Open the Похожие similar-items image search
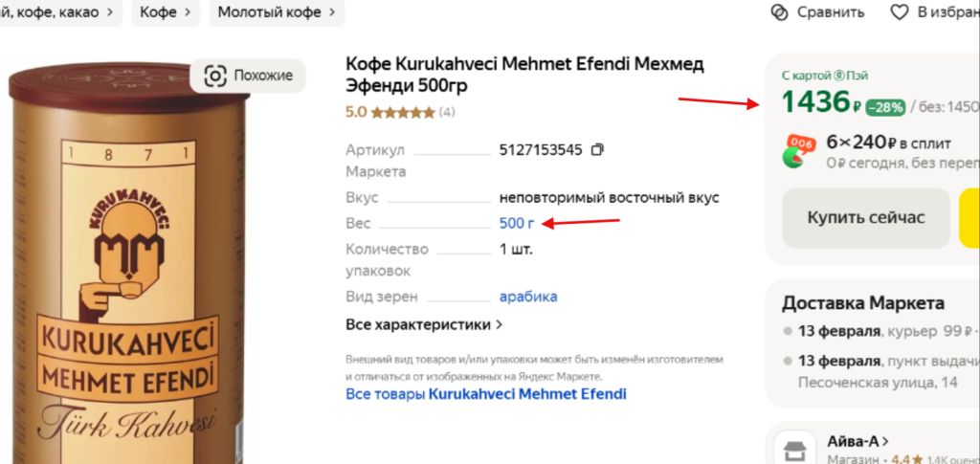 [248, 77]
